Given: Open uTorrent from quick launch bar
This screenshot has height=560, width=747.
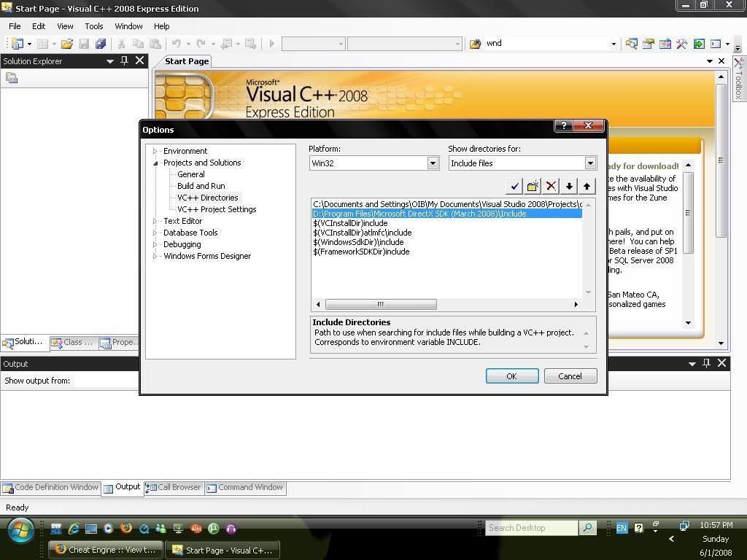Looking at the screenshot, I should 214,528.
